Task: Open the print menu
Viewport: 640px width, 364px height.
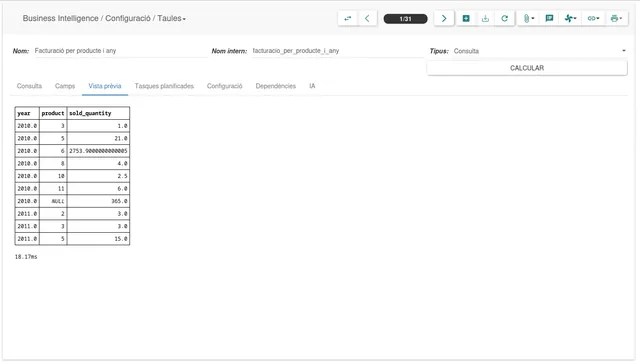Action: [x=616, y=18]
